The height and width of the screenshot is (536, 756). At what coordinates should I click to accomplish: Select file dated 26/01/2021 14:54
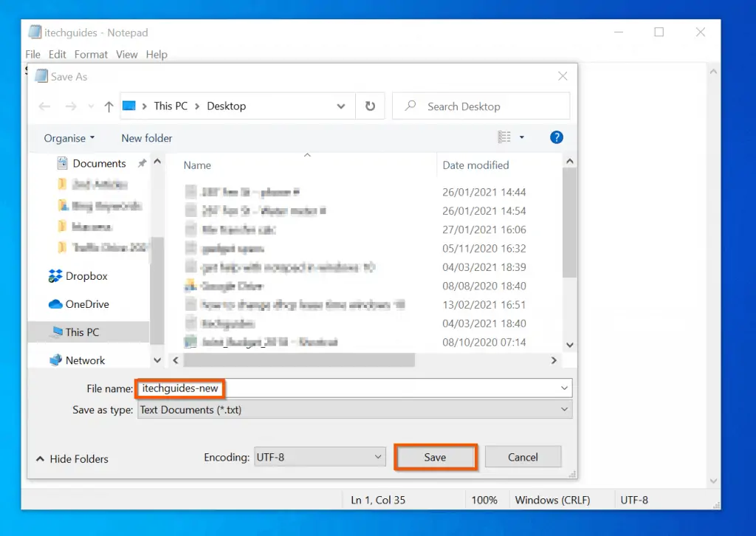357,210
